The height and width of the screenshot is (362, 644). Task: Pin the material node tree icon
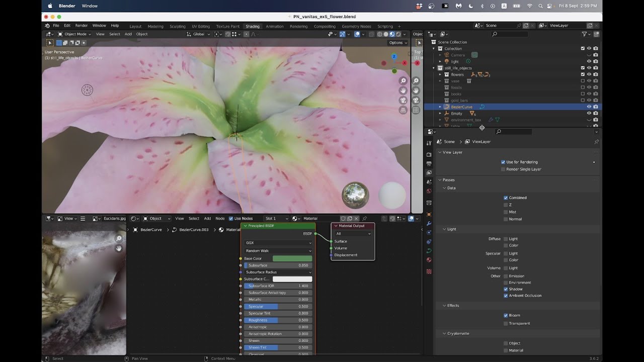365,219
